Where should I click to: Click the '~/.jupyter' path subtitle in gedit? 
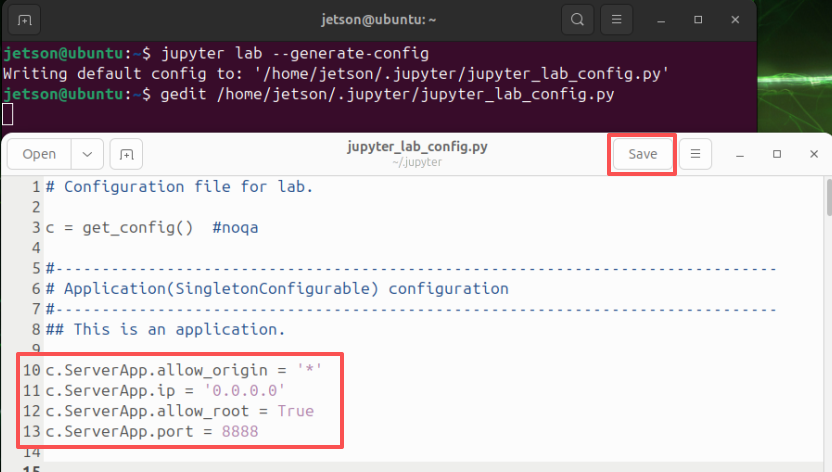[417, 162]
